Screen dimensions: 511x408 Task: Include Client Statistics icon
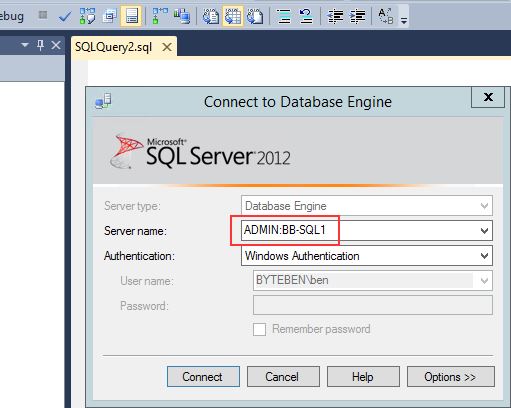pos(182,16)
